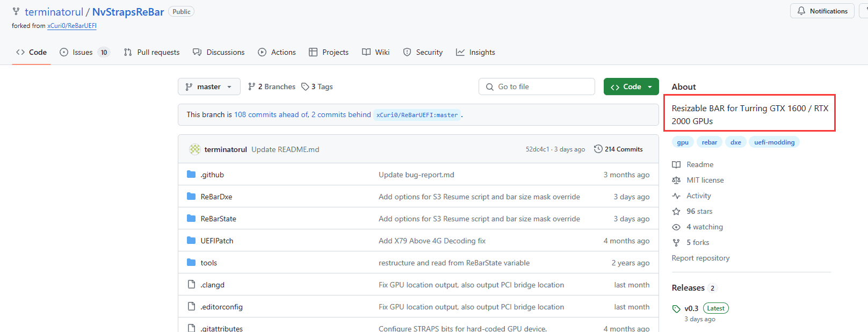Click the .clangd file icon
Screen dimensions: 868x332
[x=191, y=284]
